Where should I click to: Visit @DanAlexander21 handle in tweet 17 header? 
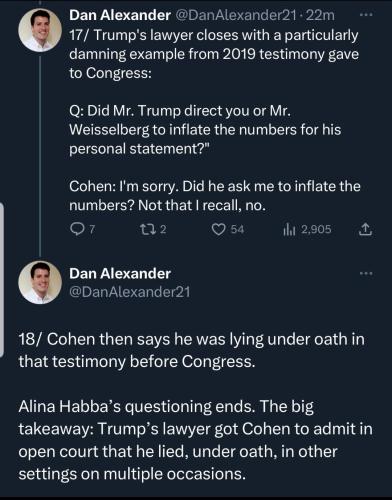pyautogui.click(x=235, y=15)
